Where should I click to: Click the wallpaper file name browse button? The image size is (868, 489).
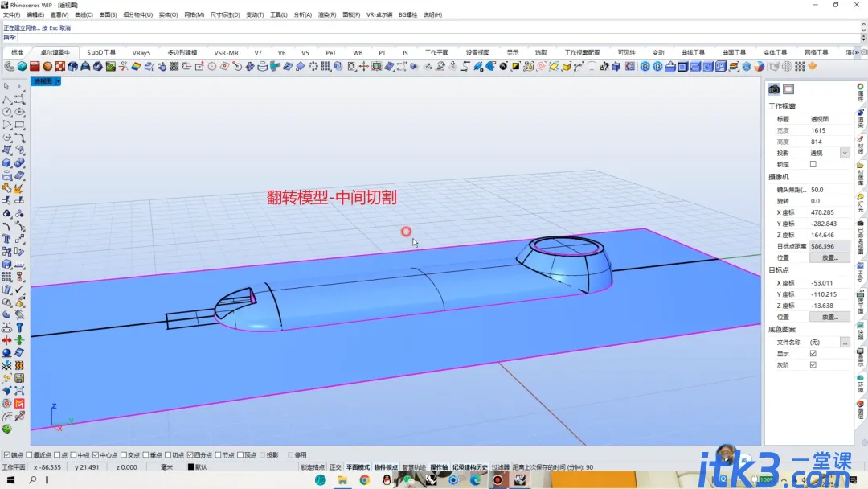tap(845, 343)
